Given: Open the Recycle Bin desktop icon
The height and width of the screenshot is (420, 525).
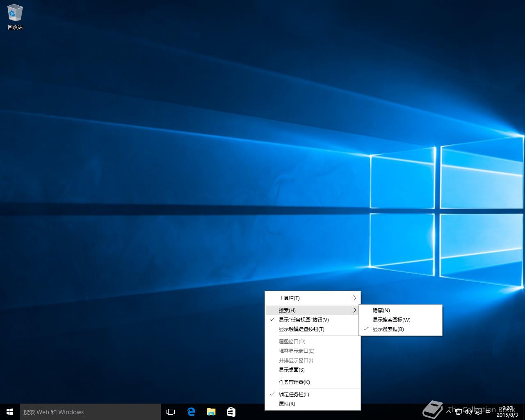Looking at the screenshot, I should point(15,17).
